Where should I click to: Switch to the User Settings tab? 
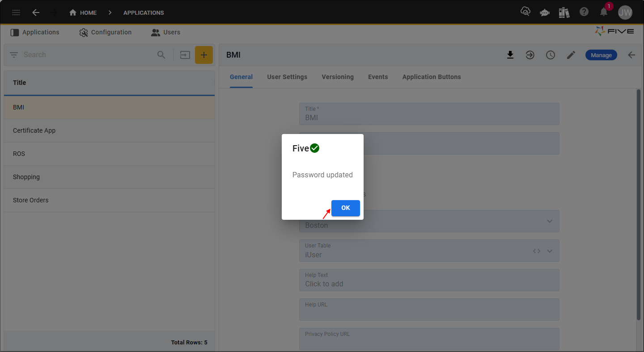click(287, 77)
